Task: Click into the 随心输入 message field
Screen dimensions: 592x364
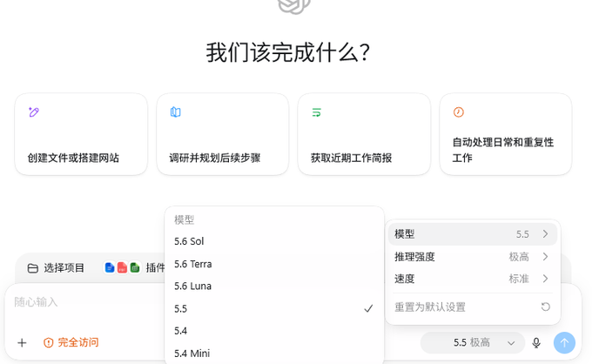Action: (x=87, y=302)
